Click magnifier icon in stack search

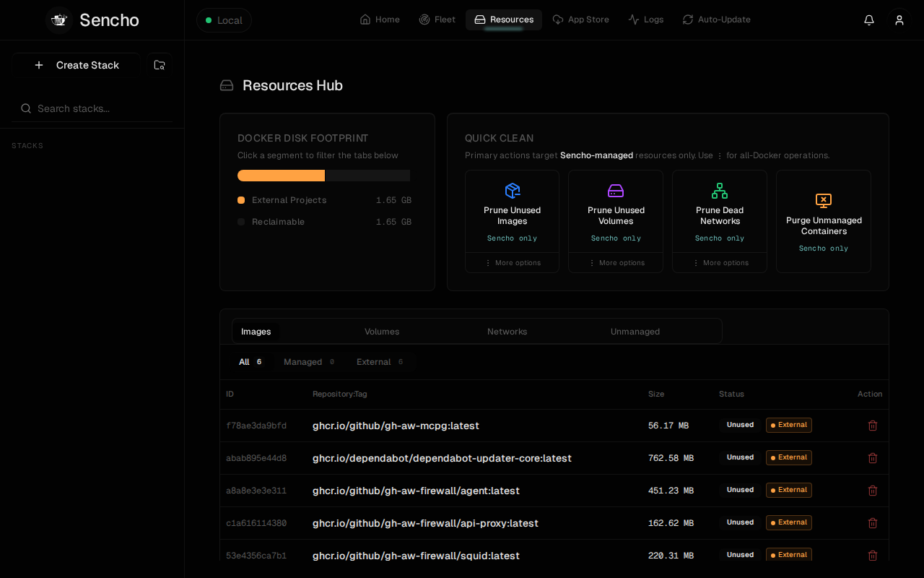(26, 108)
